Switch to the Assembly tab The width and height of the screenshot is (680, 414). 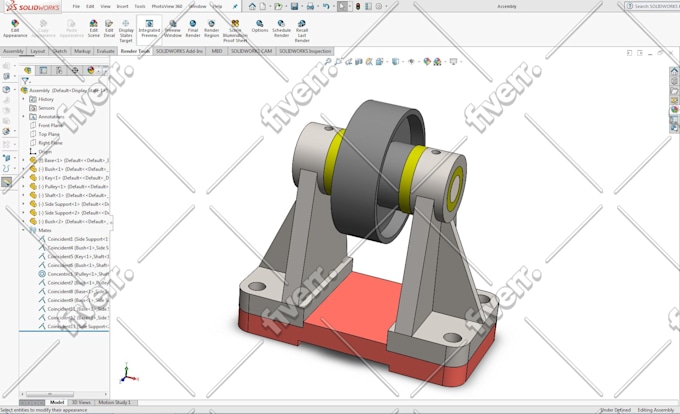pyautogui.click(x=13, y=51)
